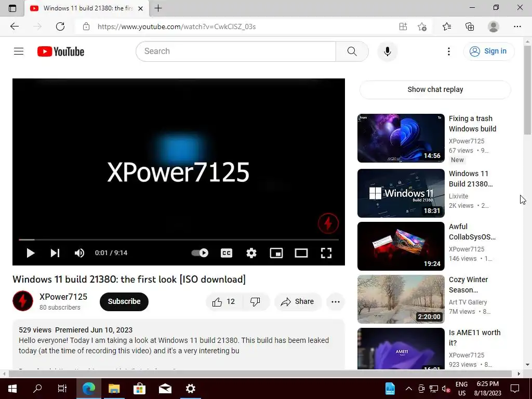Screen dimensions: 532x399
Task: Enable miniplayer mode
Action: coord(276,253)
